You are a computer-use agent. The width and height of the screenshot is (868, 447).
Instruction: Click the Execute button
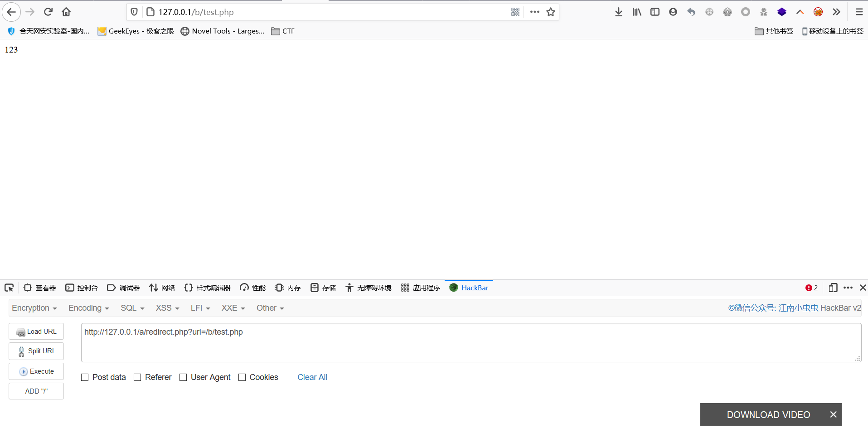(x=36, y=371)
